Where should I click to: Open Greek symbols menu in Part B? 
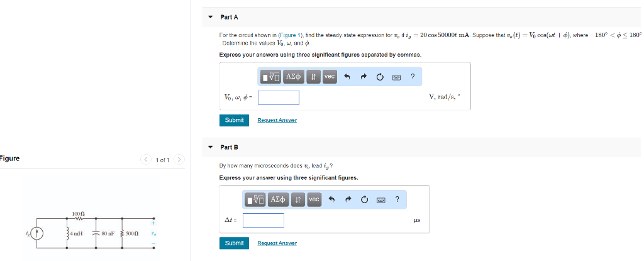click(278, 200)
